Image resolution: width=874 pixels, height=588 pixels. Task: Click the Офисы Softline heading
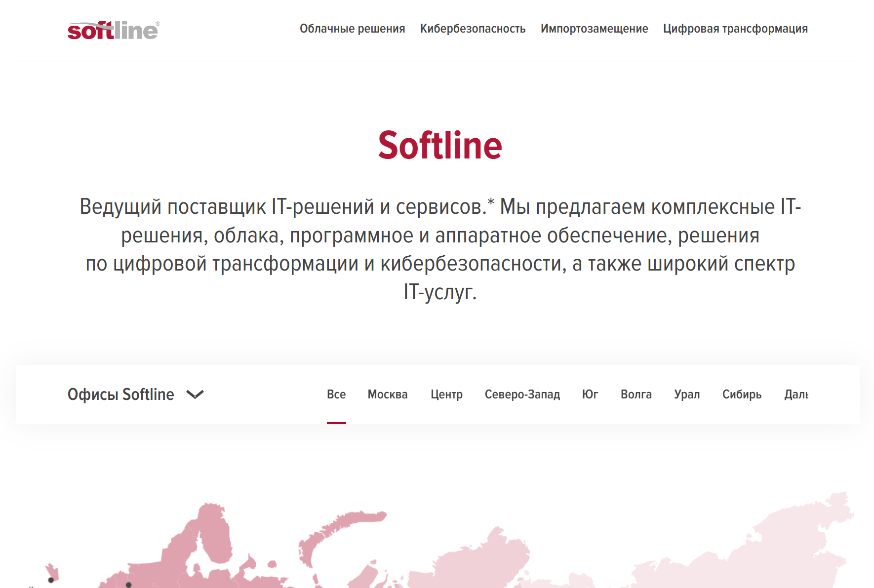121,394
